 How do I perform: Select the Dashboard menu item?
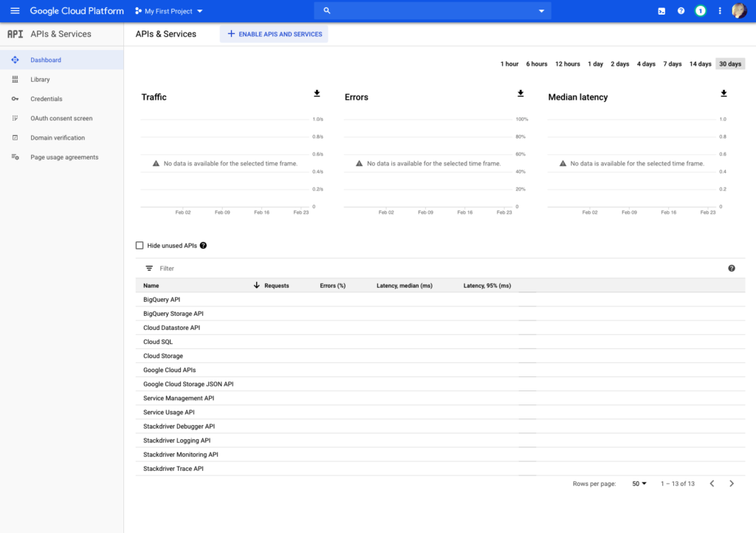[62, 60]
